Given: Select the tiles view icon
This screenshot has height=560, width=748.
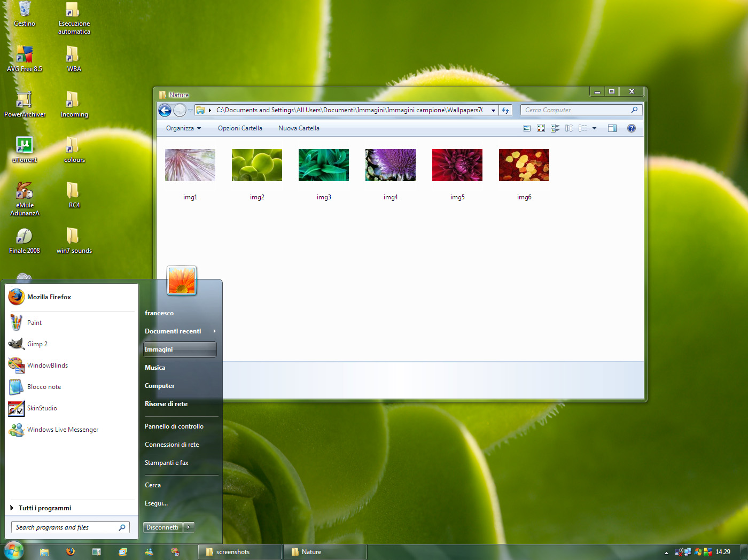Looking at the screenshot, I should pos(555,128).
